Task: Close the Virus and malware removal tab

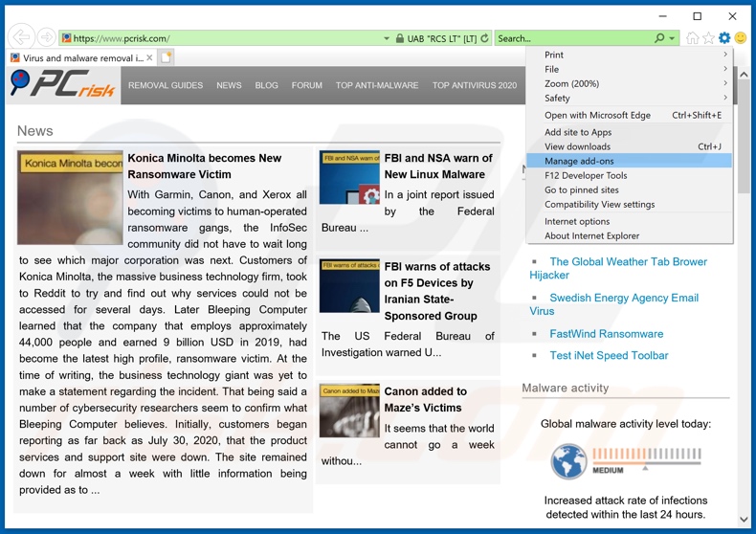Action: (149, 57)
